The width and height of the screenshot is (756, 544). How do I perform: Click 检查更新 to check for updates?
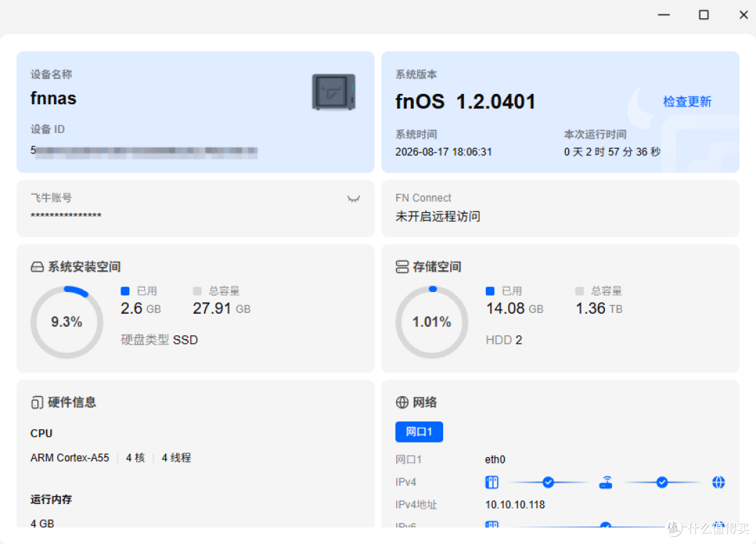(x=687, y=102)
